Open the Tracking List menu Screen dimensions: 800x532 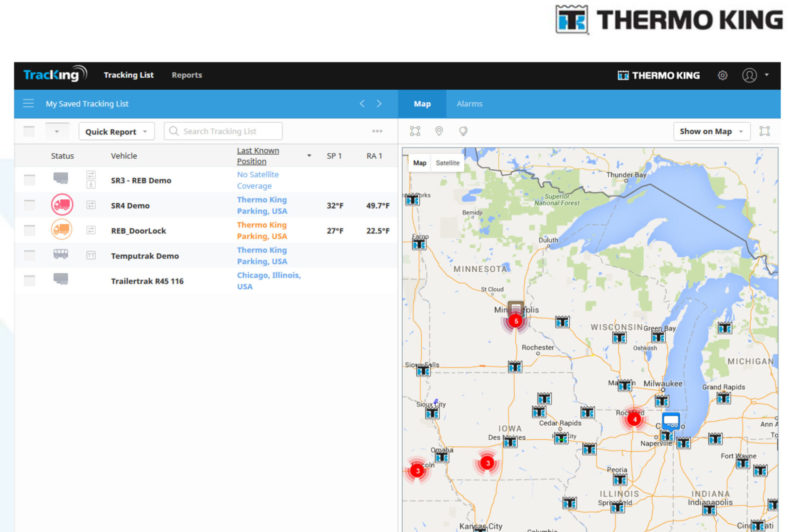129,75
